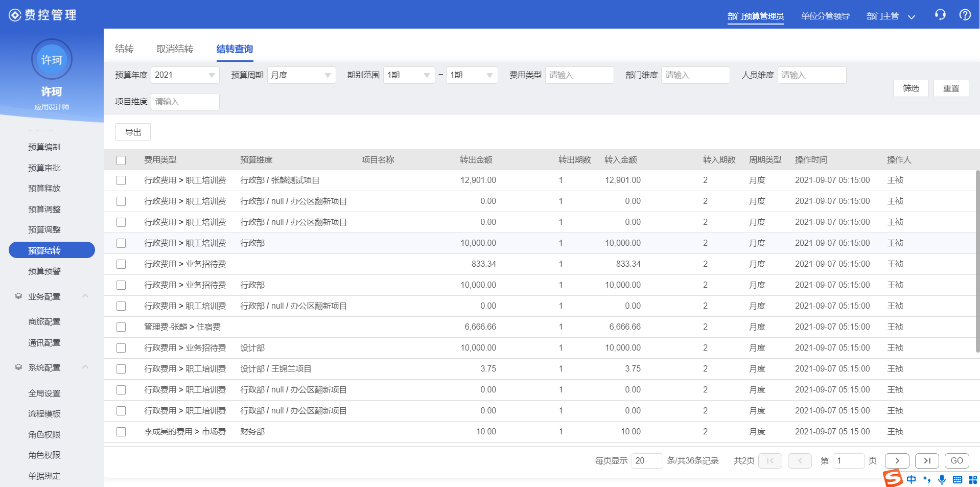The height and width of the screenshot is (487, 980).
Task: Toggle the Chinese input mode 中 icon
Action: pos(912,479)
